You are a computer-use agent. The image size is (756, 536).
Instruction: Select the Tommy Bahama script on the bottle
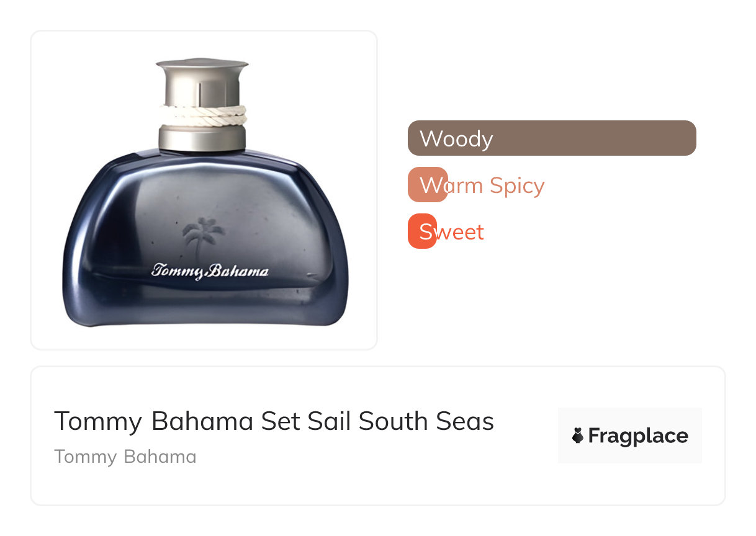coord(210,271)
